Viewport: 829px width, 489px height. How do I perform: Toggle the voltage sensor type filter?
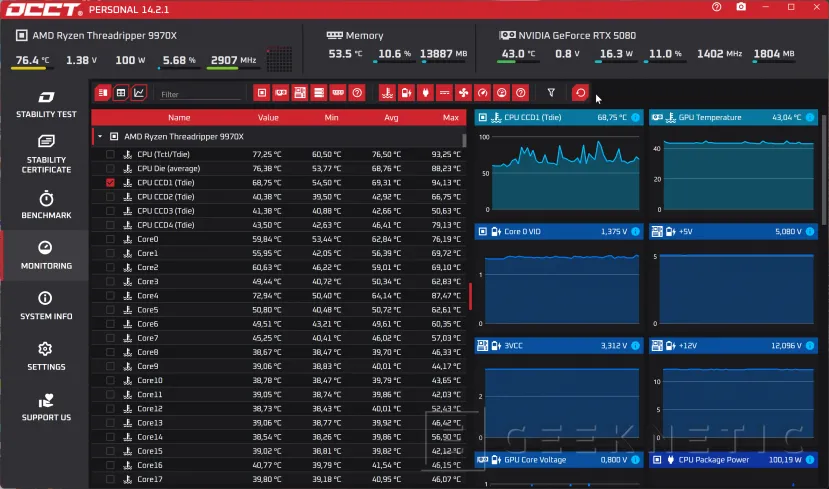[407, 93]
